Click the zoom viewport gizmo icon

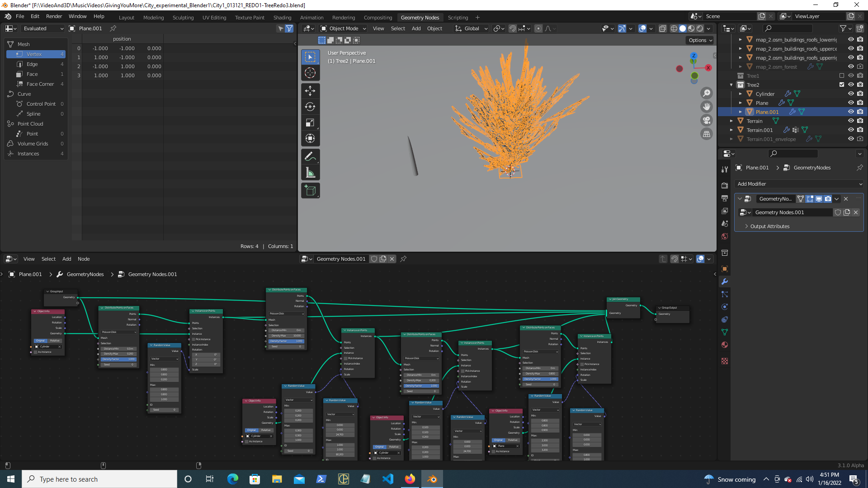pos(706,93)
